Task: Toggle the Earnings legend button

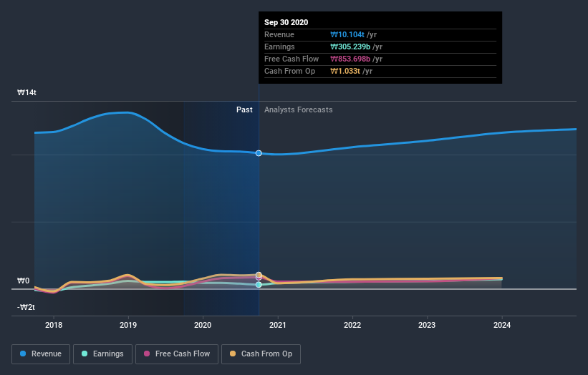Action: 102,354
